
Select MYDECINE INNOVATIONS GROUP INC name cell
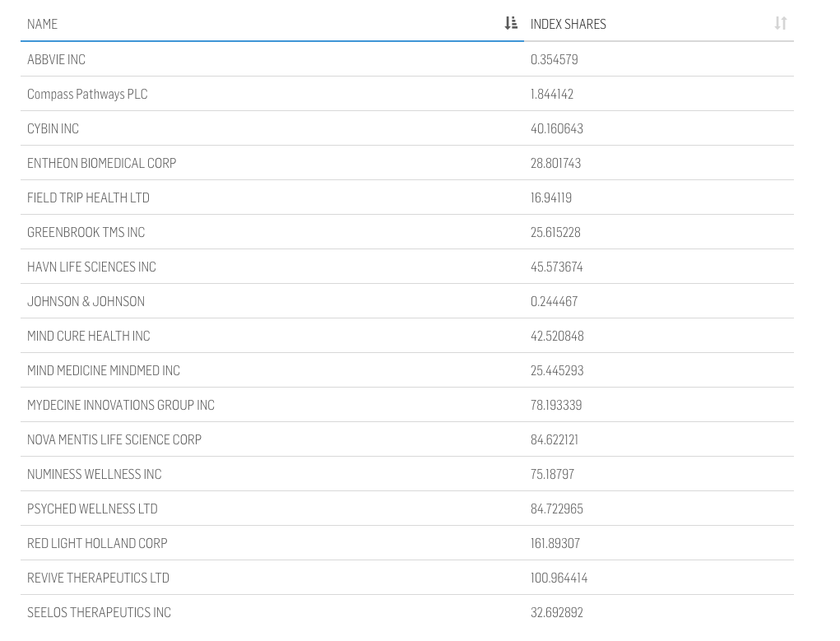[121, 405]
